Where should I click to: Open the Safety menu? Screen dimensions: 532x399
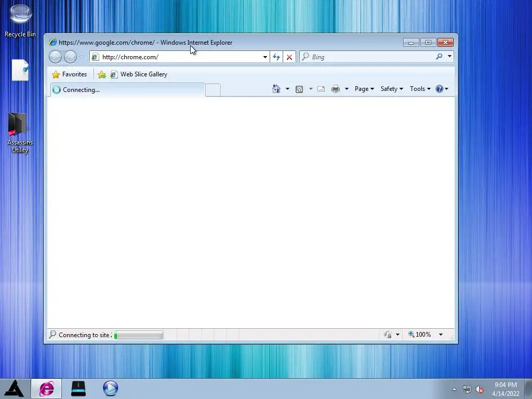click(392, 89)
